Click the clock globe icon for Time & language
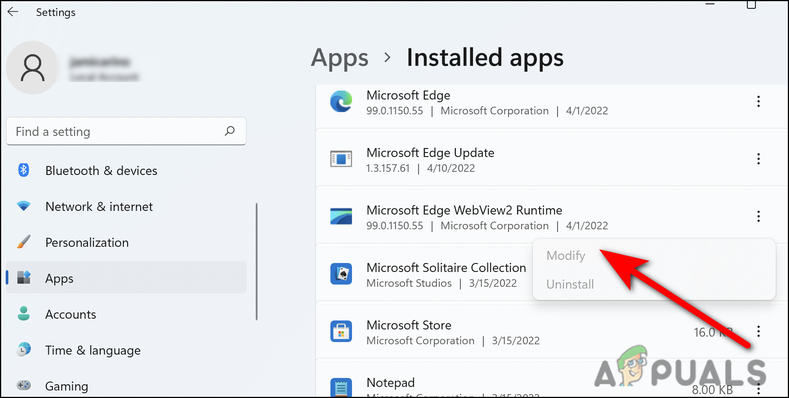Screen dimensions: 789x398 pos(24,350)
